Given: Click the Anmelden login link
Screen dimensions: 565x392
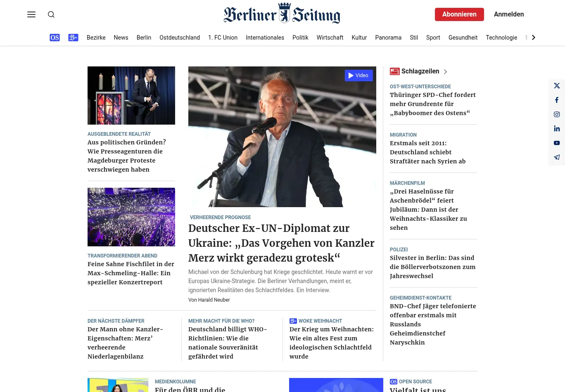Looking at the screenshot, I should pyautogui.click(x=509, y=14).
